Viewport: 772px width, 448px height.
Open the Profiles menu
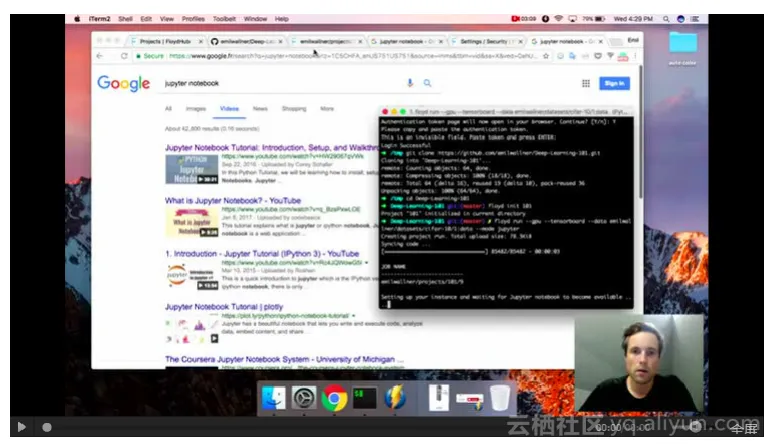(x=193, y=19)
